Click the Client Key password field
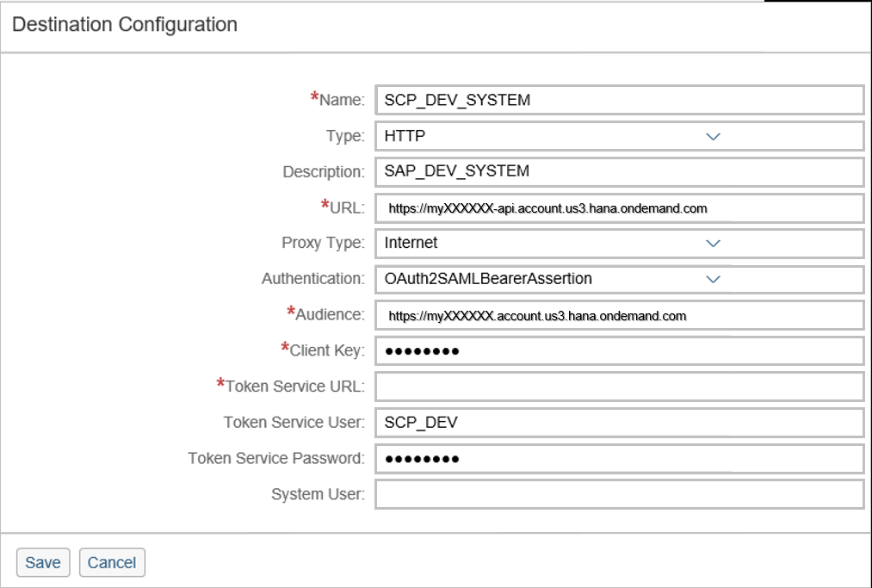This screenshot has width=872, height=588. [x=620, y=350]
